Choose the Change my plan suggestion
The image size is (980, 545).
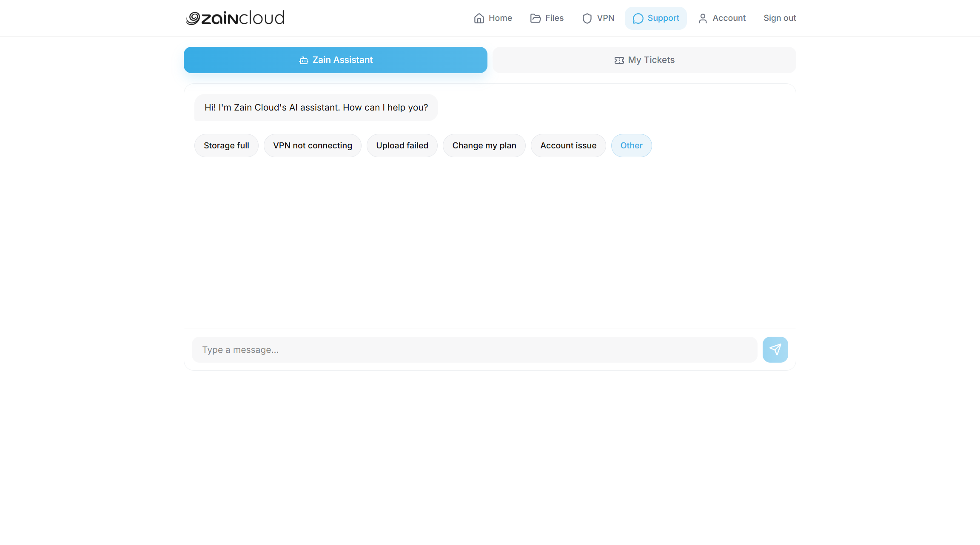[484, 145]
